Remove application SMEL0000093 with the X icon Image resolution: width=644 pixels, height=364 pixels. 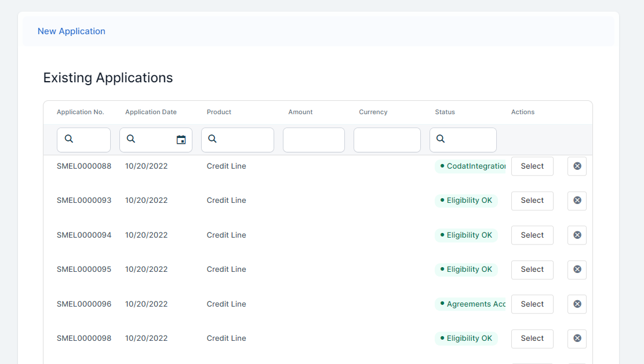577,201
